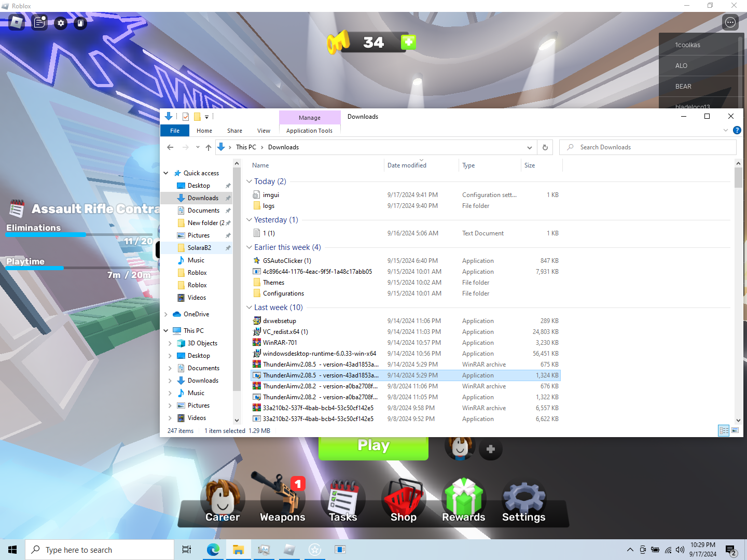Click the Search Downloads field
Image resolution: width=747 pixels, height=560 pixels.
pos(648,147)
